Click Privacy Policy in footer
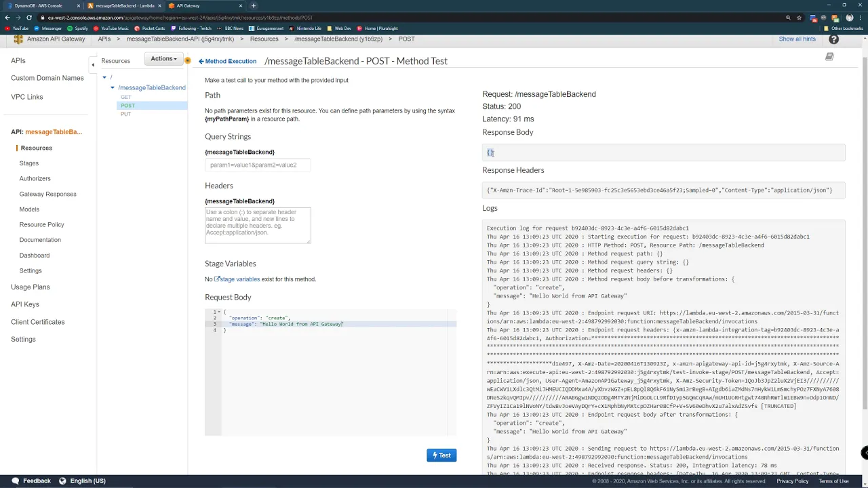This screenshot has width=868, height=488. click(x=792, y=481)
